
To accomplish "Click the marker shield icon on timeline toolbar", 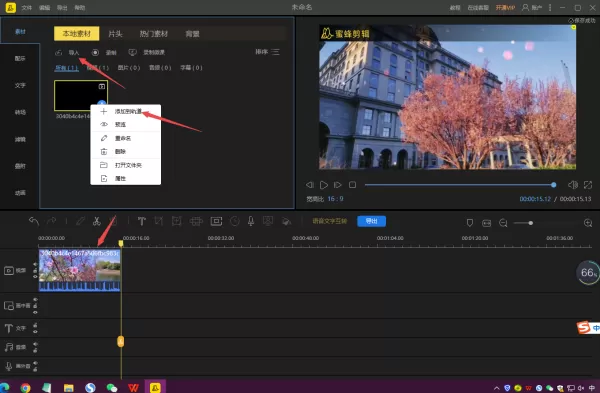I will tap(470, 223).
